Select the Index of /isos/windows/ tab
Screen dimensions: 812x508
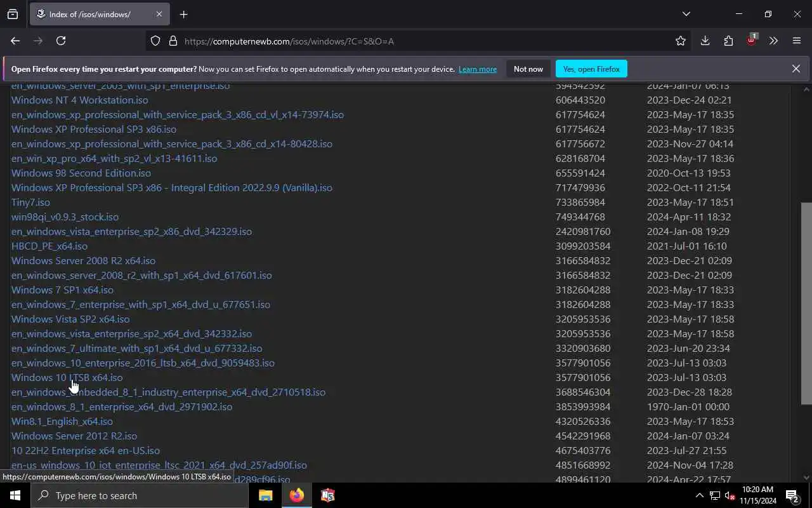pyautogui.click(x=99, y=14)
